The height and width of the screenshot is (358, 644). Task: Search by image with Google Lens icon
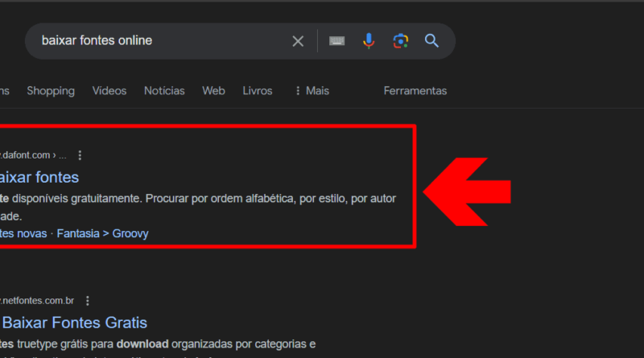click(400, 41)
